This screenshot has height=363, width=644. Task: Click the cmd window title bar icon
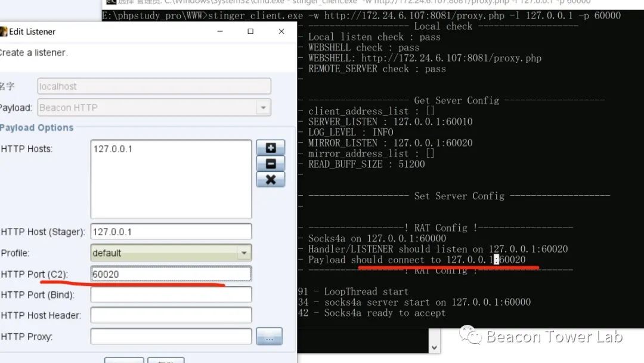(110, 2)
